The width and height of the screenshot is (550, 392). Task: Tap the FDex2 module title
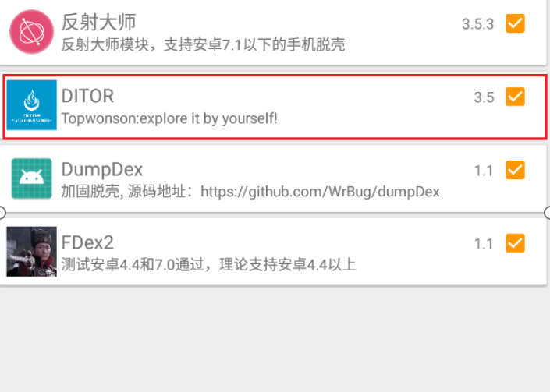[x=87, y=242]
